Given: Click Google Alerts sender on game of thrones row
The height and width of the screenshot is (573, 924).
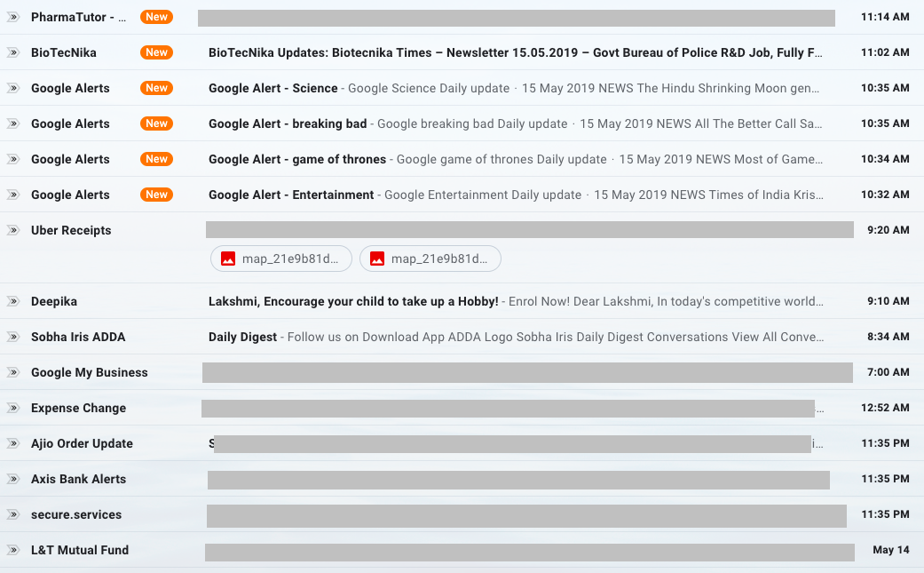Looking at the screenshot, I should tap(70, 159).
